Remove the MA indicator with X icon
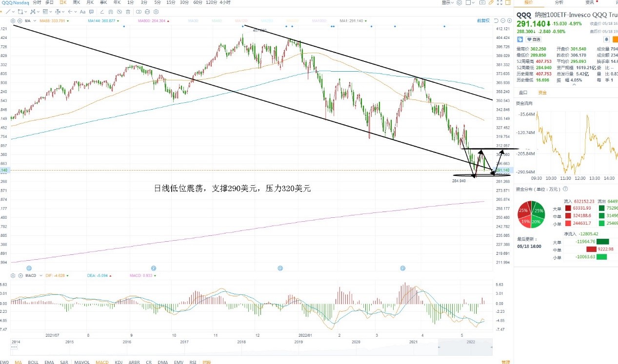The image size is (618, 364). tap(20, 21)
